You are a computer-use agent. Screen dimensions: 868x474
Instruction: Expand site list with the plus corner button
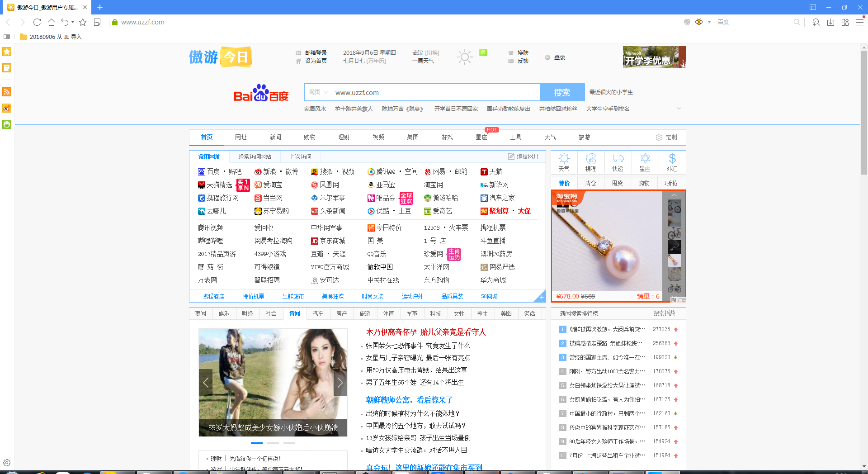click(x=541, y=297)
